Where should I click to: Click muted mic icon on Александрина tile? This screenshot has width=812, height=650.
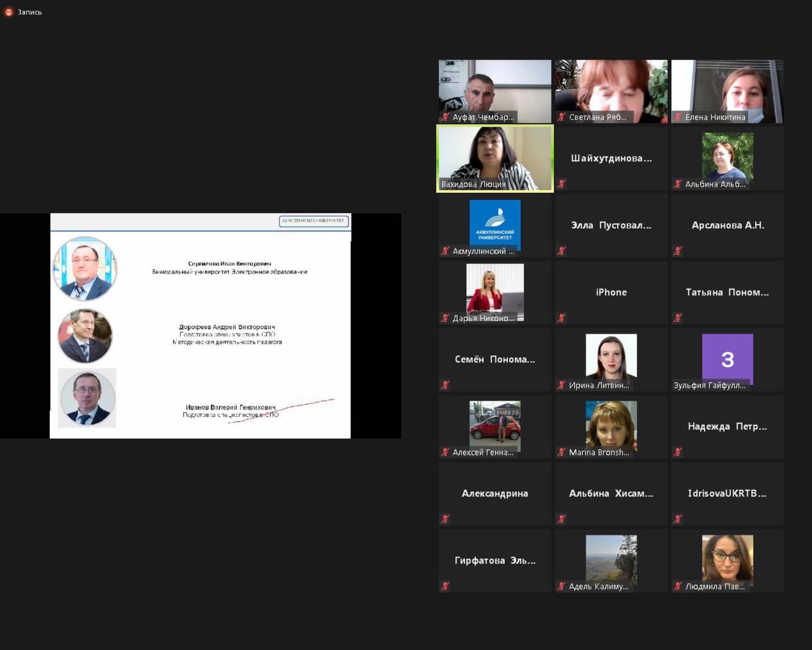tap(445, 519)
